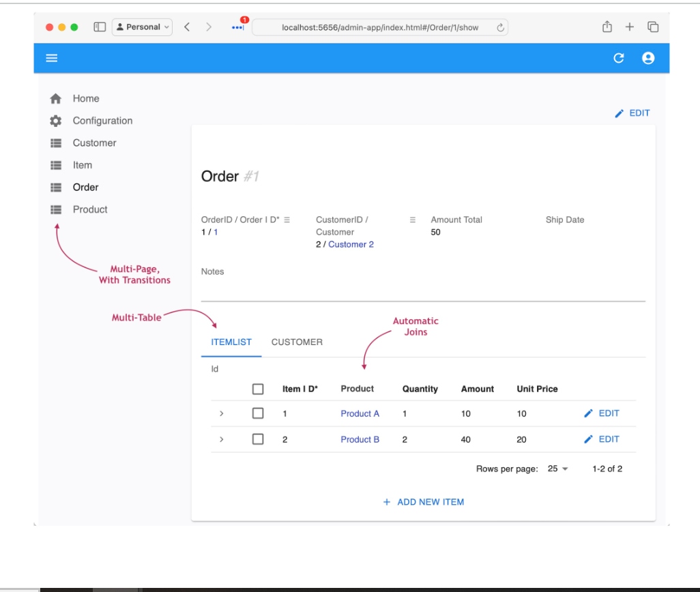Click the Customer 2 link
The height and width of the screenshot is (592, 700).
point(351,244)
